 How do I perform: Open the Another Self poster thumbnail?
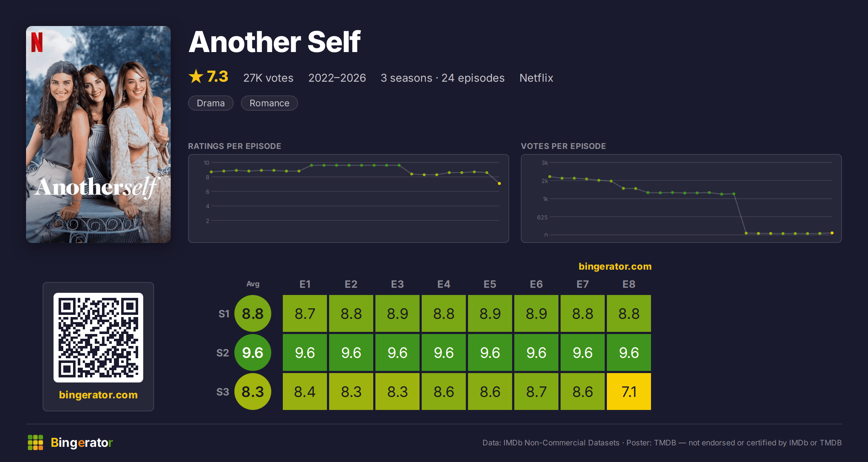pyautogui.click(x=98, y=134)
